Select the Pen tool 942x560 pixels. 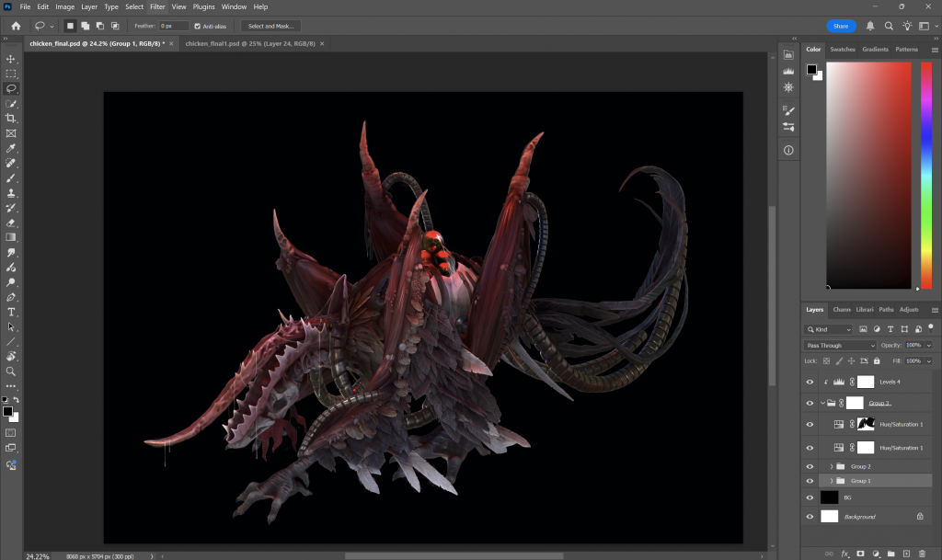coord(11,297)
